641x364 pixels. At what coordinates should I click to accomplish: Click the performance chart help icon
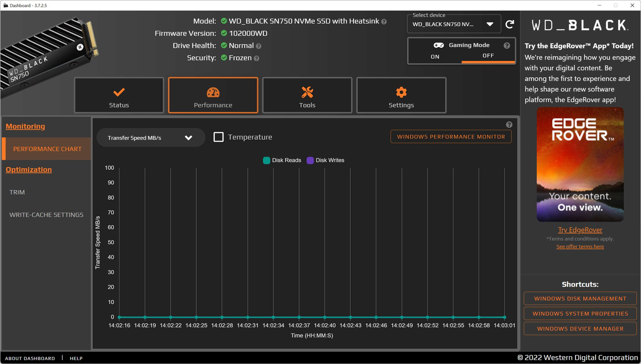pos(509,125)
